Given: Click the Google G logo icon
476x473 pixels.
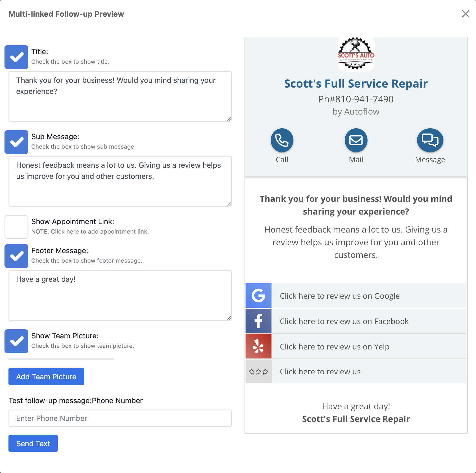Looking at the screenshot, I should 259,295.
